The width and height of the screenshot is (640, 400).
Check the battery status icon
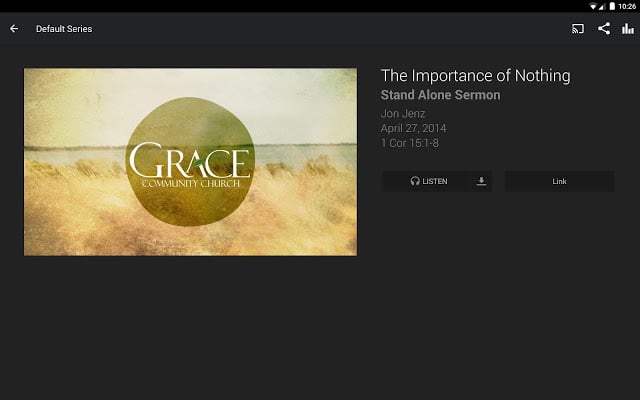(612, 6)
